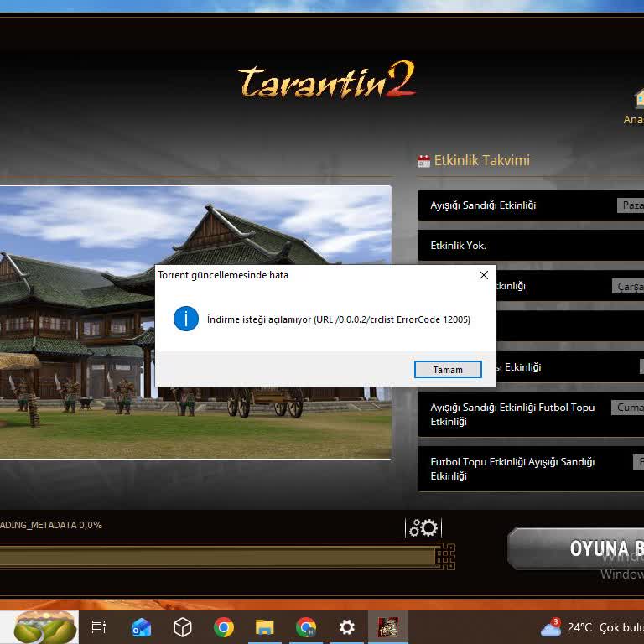The width and height of the screenshot is (644, 644).
Task: Click Tarantin2 launcher icon in taskbar
Action: [388, 627]
